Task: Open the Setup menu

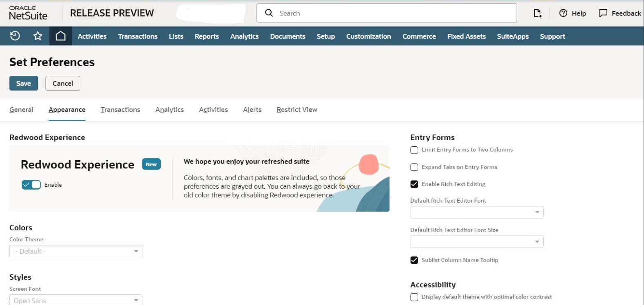Action: (326, 36)
